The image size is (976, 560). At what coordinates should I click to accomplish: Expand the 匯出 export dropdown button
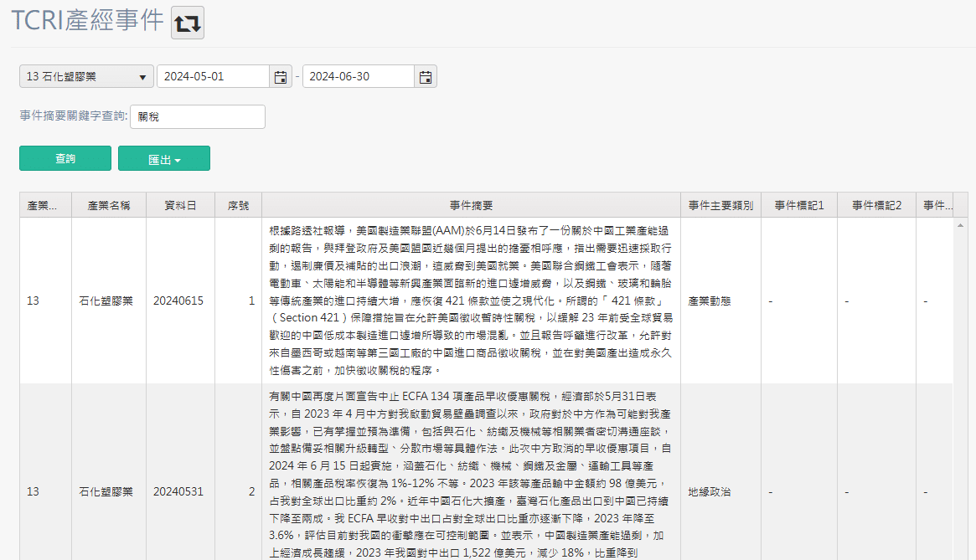tap(164, 159)
